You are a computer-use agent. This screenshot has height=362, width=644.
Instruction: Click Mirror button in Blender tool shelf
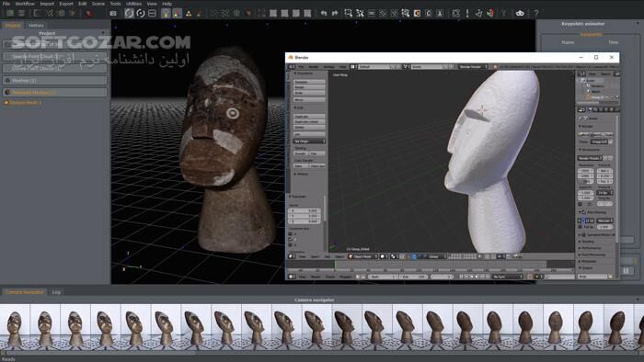tap(309, 99)
